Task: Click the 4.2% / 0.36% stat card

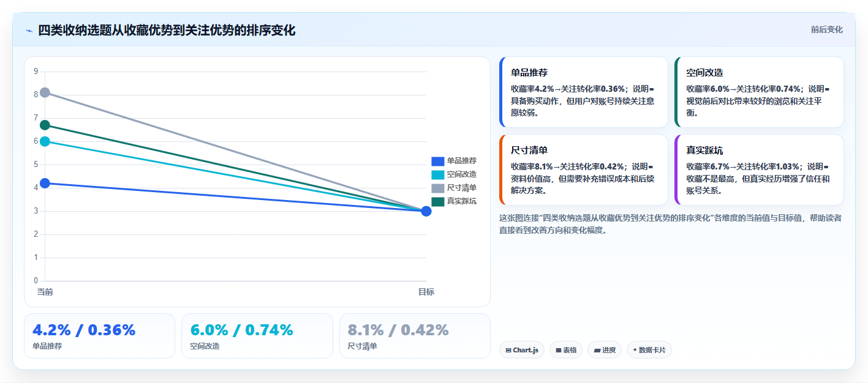Action: [x=99, y=336]
